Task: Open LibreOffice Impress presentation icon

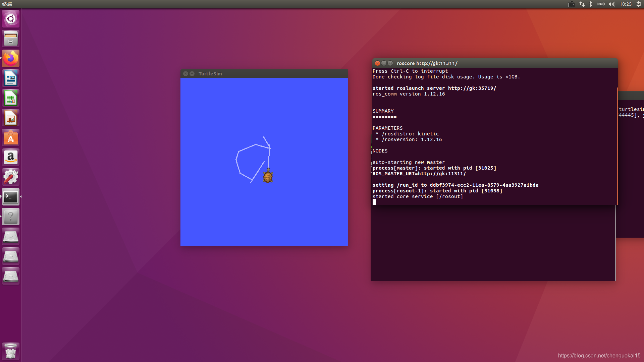Action: tap(11, 118)
